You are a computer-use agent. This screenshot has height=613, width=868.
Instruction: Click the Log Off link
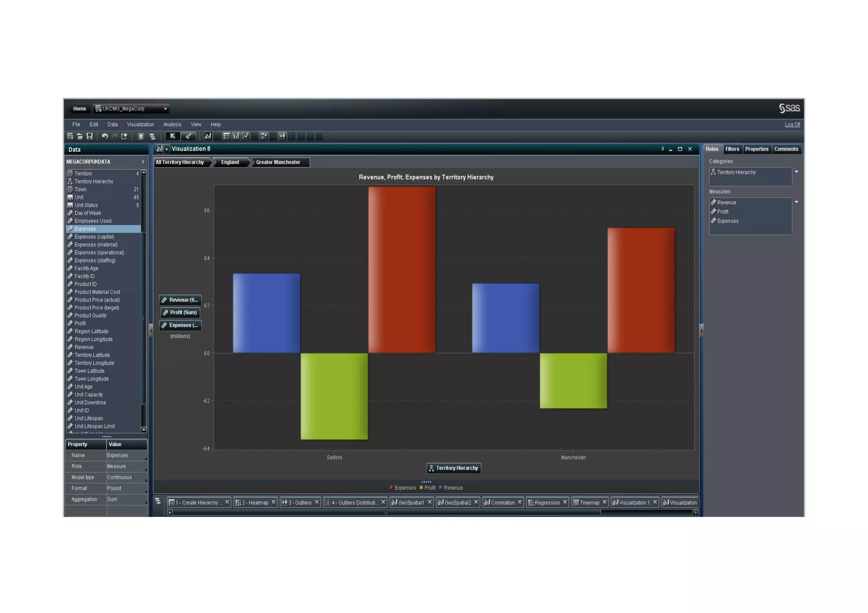coord(792,125)
